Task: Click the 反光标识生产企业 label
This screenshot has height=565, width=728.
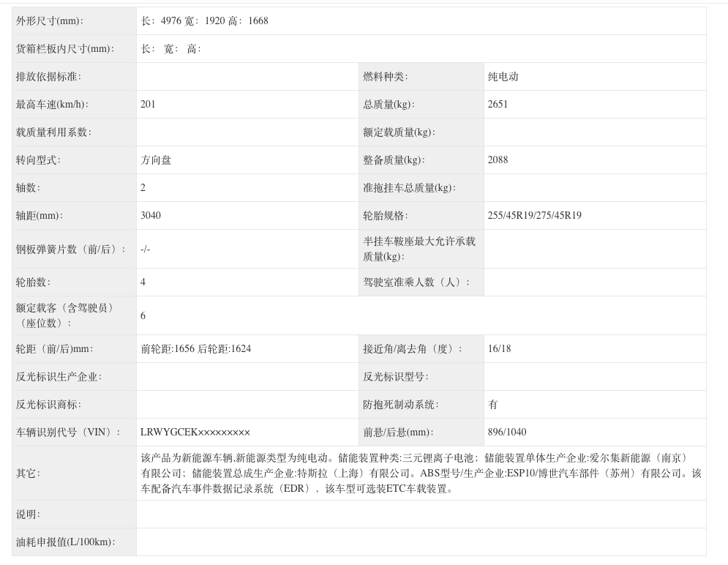Action: click(59, 377)
